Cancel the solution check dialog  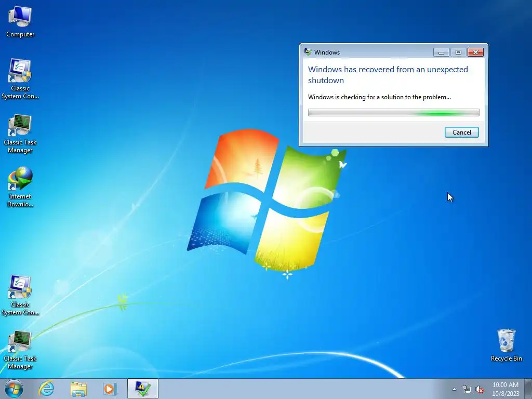point(461,132)
